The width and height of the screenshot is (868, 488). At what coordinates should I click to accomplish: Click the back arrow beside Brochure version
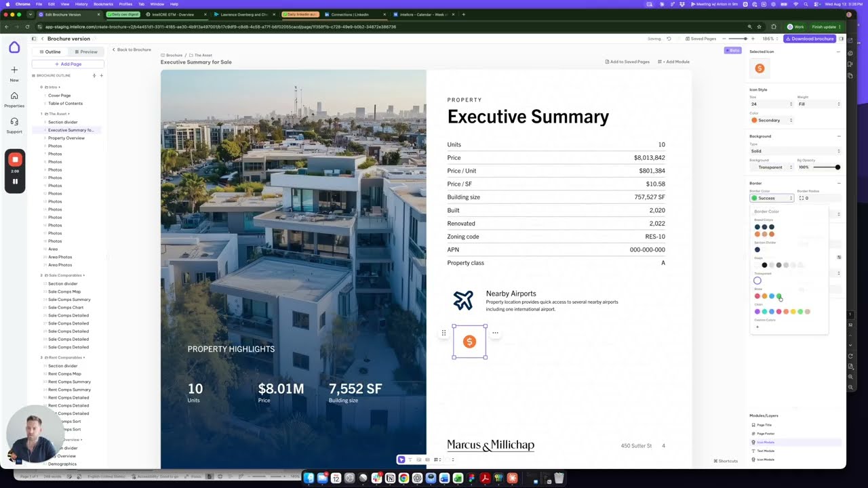(x=42, y=39)
